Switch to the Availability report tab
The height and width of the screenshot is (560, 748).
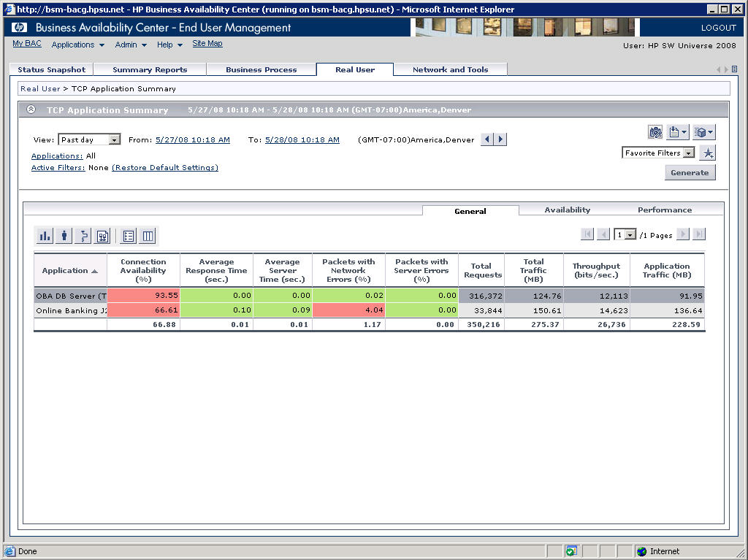567,210
